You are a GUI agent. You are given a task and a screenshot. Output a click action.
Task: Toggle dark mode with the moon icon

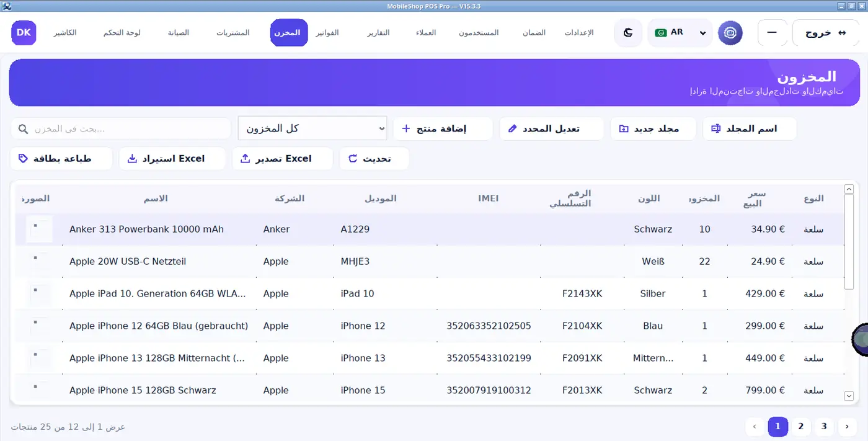tap(628, 33)
